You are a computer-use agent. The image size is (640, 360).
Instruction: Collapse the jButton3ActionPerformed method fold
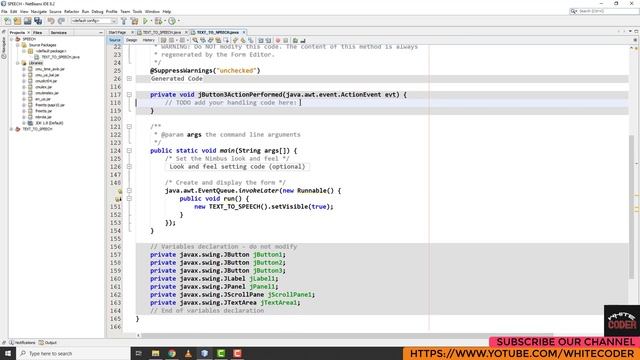129,94
